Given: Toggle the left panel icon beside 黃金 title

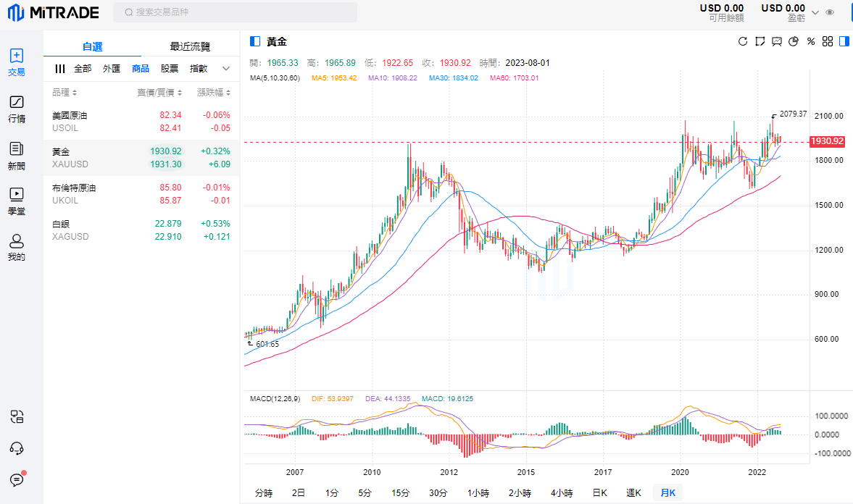Looking at the screenshot, I should (x=255, y=41).
